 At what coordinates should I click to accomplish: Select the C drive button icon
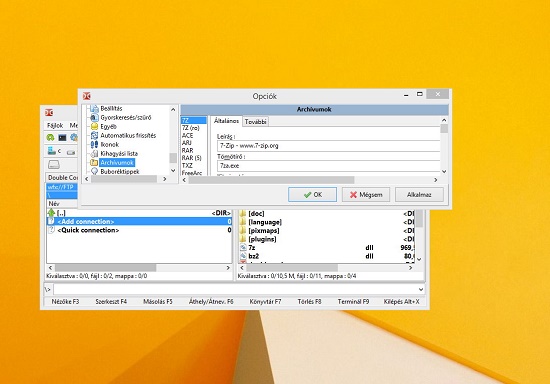pyautogui.click(x=52, y=151)
